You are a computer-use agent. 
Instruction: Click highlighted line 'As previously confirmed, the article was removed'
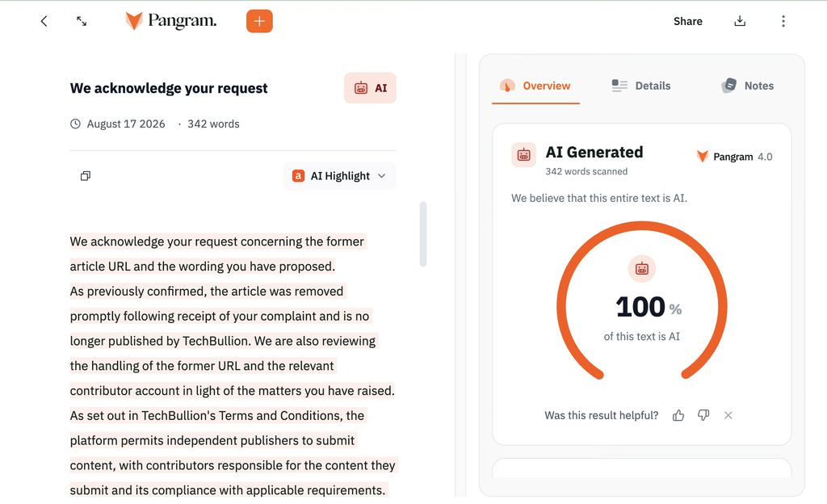[207, 291]
